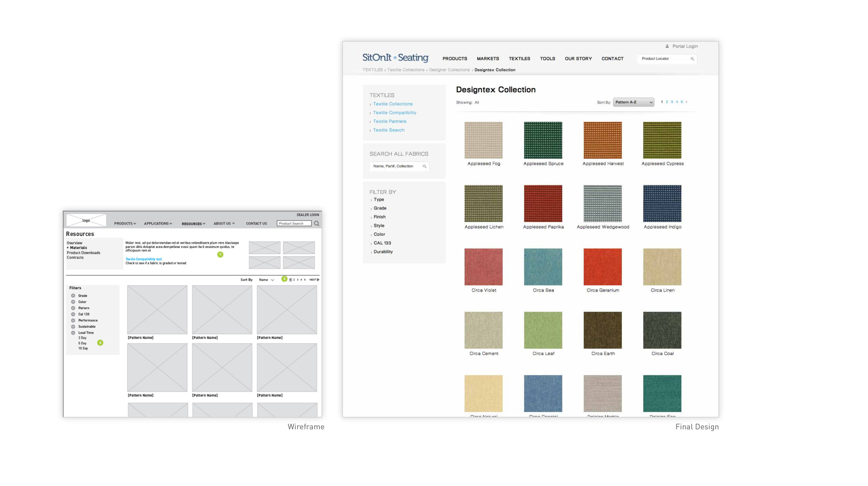This screenshot has height=486, width=868.
Task: Click the SitOnIt Seating logo
Action: click(x=395, y=58)
